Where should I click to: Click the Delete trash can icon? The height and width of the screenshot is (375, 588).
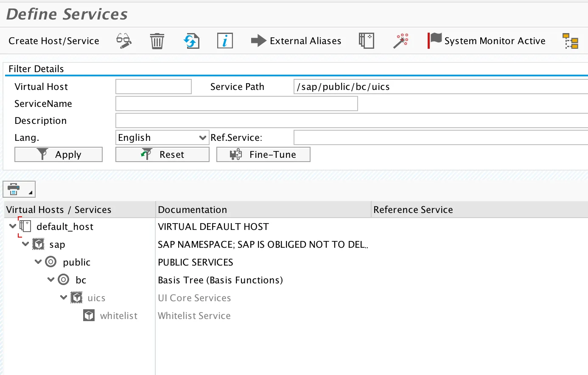[x=157, y=41]
